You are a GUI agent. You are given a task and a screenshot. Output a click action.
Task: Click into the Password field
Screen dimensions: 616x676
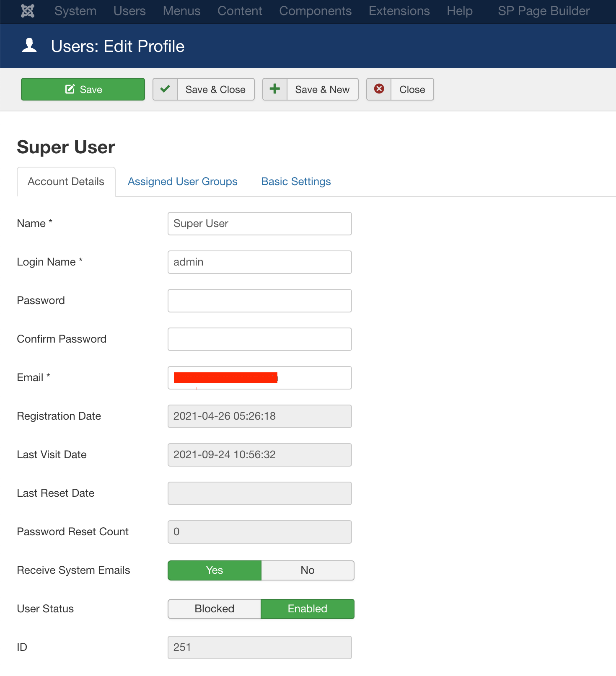tap(260, 301)
